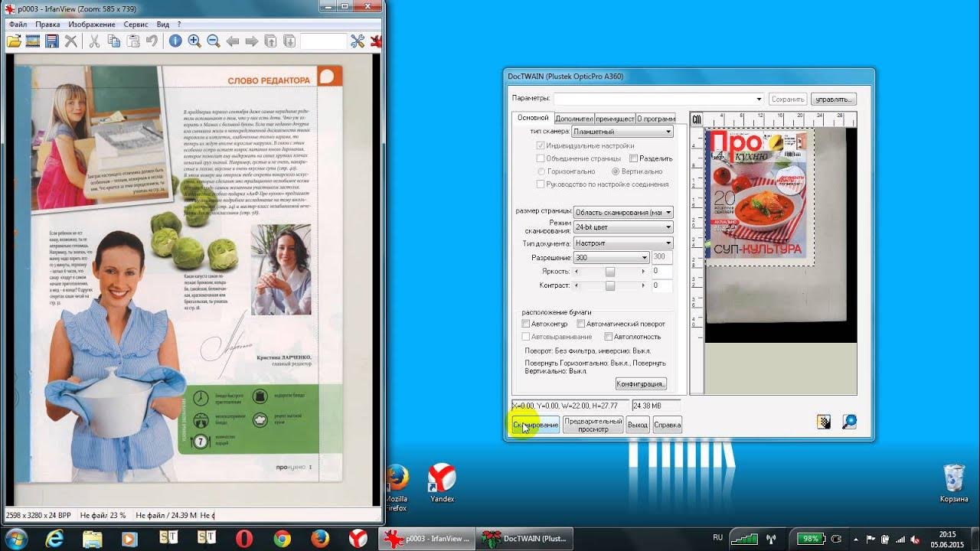Click the управлять... button
This screenshot has height=551, width=980.
point(832,99)
